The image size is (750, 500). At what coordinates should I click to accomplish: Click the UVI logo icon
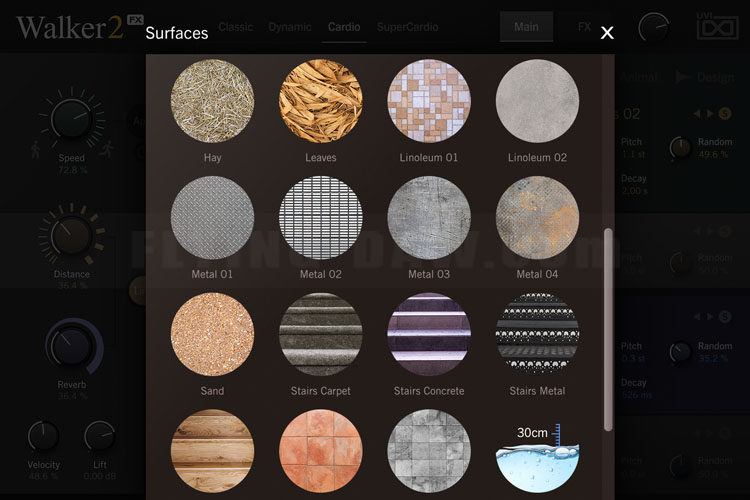717,26
